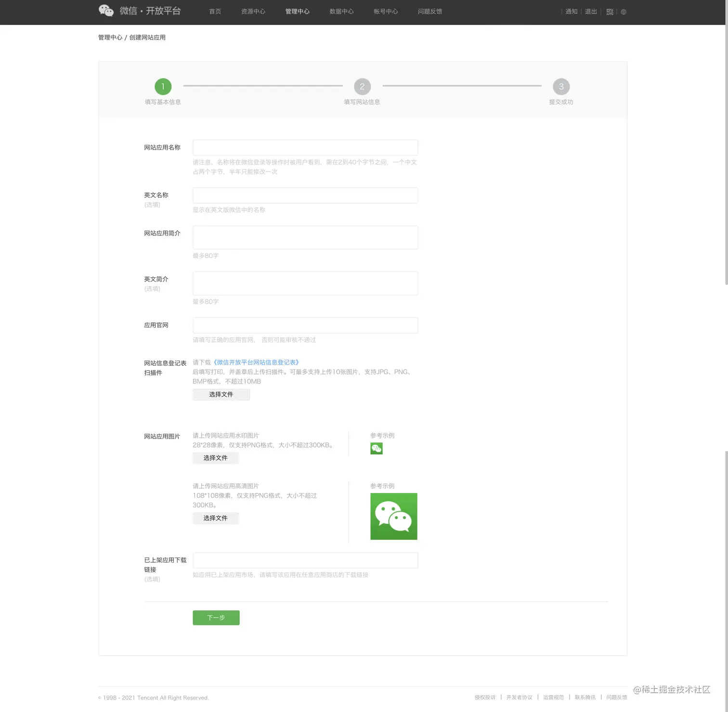
Task: Click the step 3 提交成功 circle
Action: (561, 87)
